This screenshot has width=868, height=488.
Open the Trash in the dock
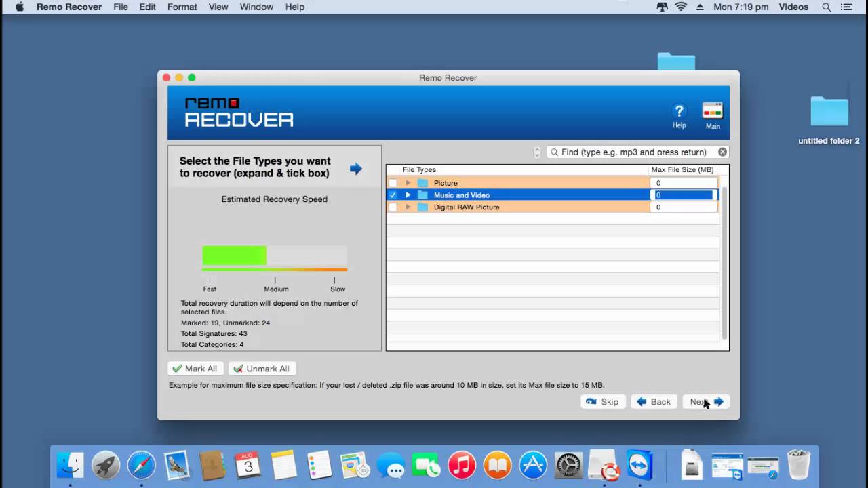[x=799, y=465]
